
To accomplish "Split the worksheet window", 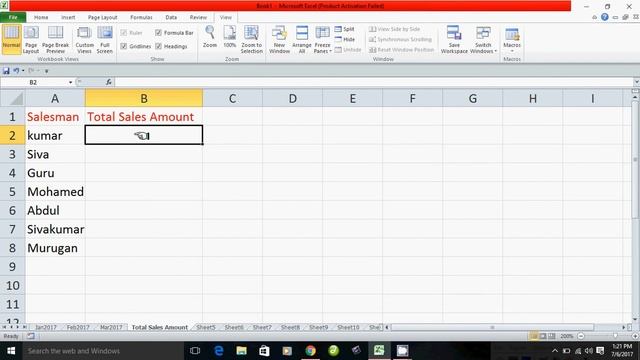I will [x=344, y=29].
